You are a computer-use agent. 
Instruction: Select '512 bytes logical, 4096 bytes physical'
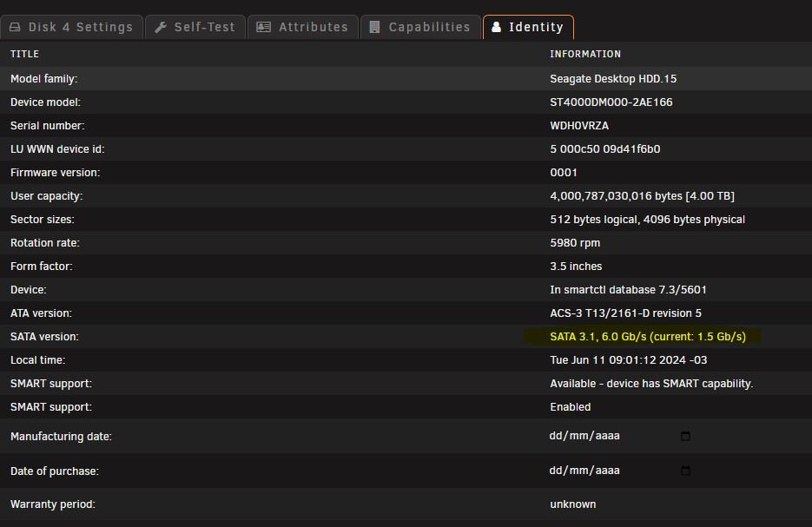647,220
